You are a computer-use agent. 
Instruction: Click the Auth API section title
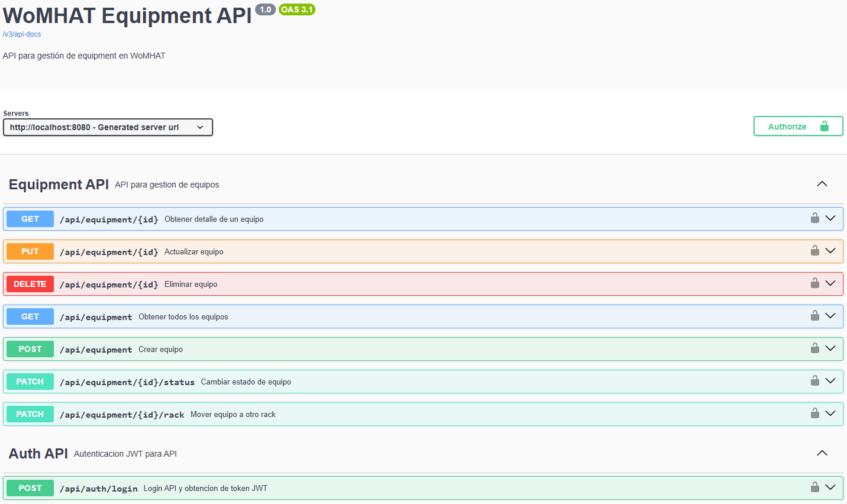pyautogui.click(x=38, y=454)
